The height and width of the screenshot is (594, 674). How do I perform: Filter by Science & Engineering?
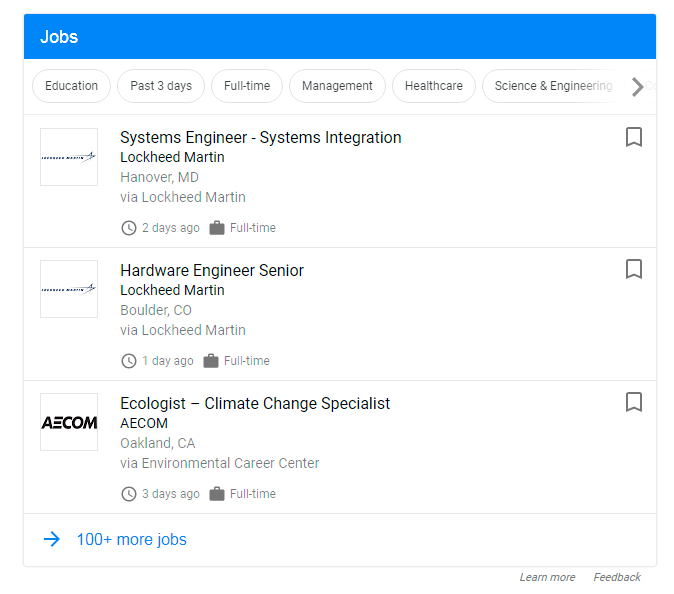point(553,86)
